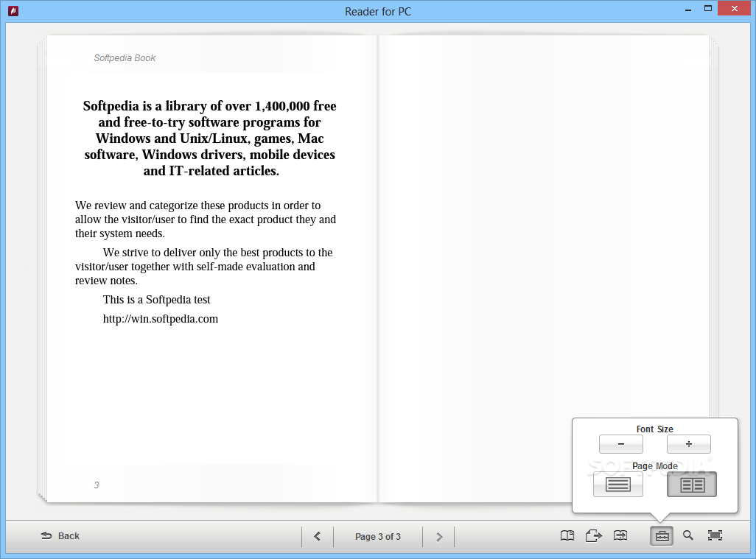
Task: Click the bookmark transfer icon in toolbar
Action: [620, 535]
